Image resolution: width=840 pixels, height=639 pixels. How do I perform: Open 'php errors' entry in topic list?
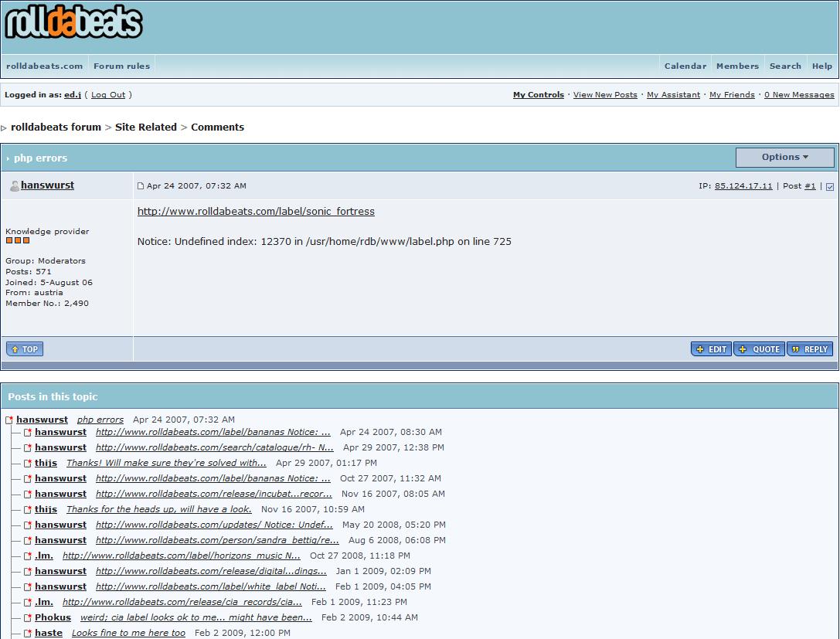pyautogui.click(x=100, y=420)
